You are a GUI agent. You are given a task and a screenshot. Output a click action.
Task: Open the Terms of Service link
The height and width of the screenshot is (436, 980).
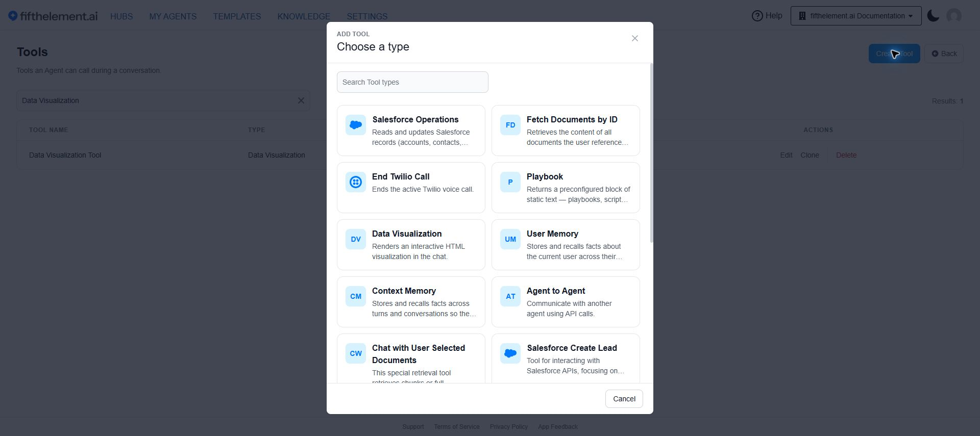pyautogui.click(x=457, y=427)
